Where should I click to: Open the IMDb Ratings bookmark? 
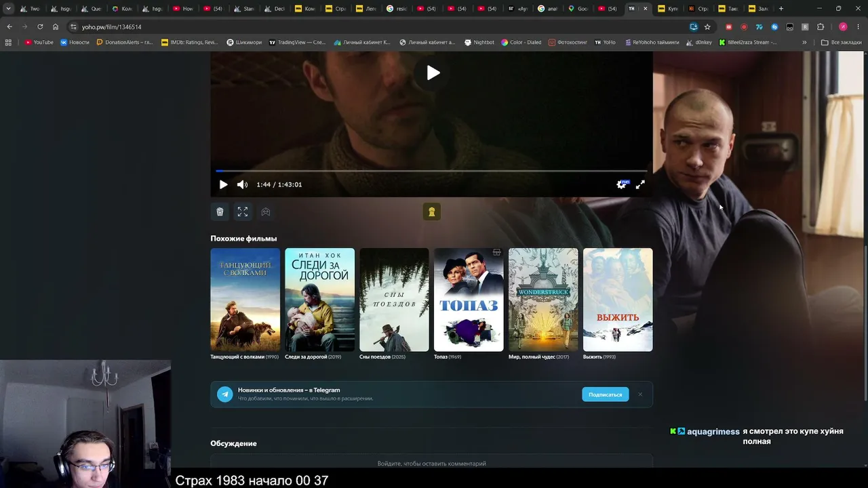(190, 42)
